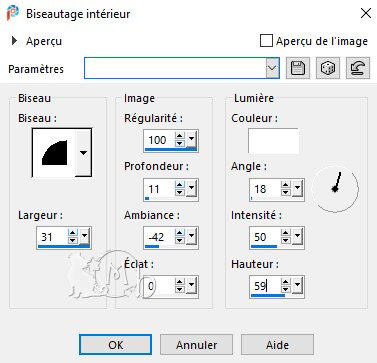The width and height of the screenshot is (377, 363).
Task: Click the PaintShop Pro title bar icon
Action: click(x=14, y=14)
